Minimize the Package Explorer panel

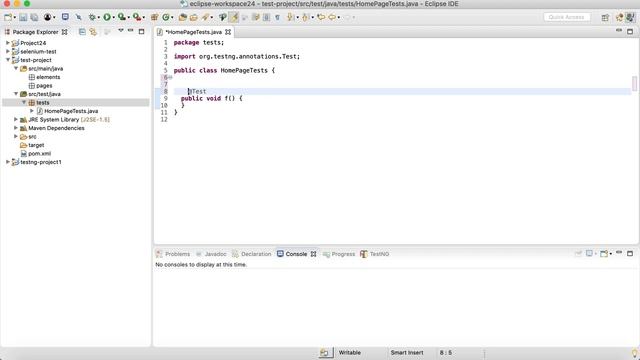click(x=131, y=31)
